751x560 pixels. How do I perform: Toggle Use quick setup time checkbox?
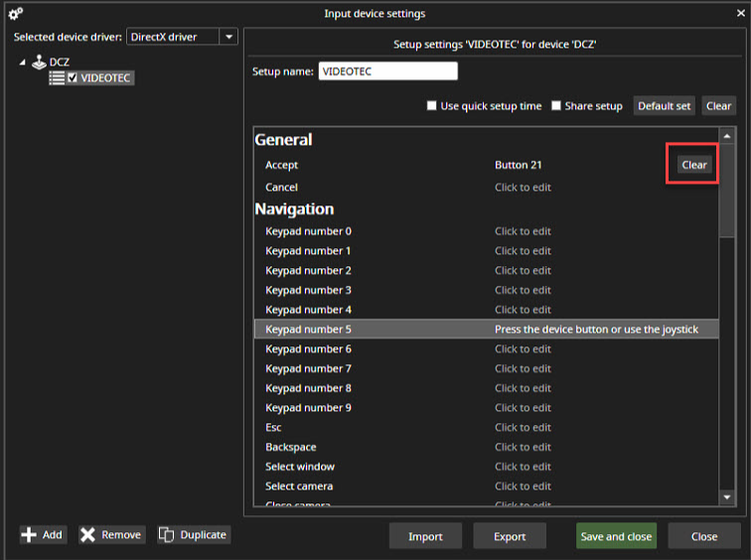(x=431, y=106)
